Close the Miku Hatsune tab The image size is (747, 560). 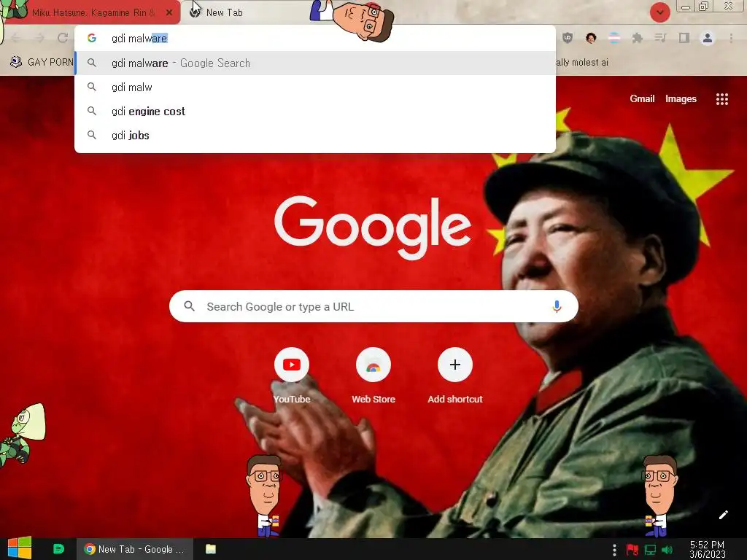(x=169, y=12)
